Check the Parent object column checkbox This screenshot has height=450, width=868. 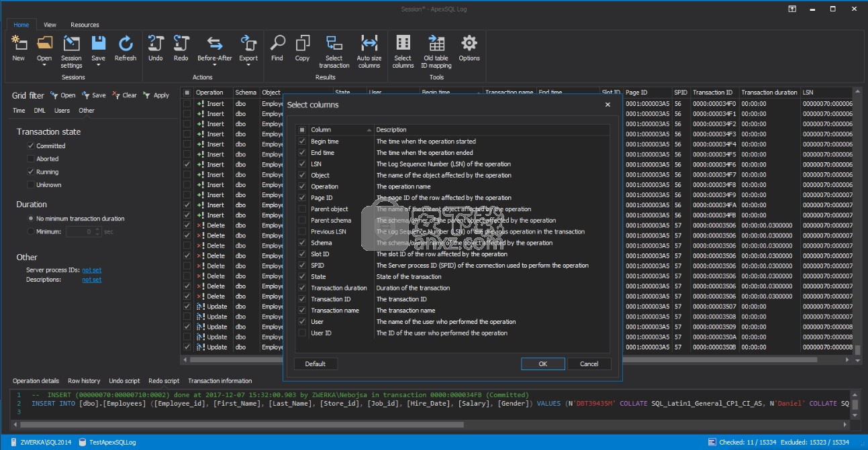pos(302,209)
